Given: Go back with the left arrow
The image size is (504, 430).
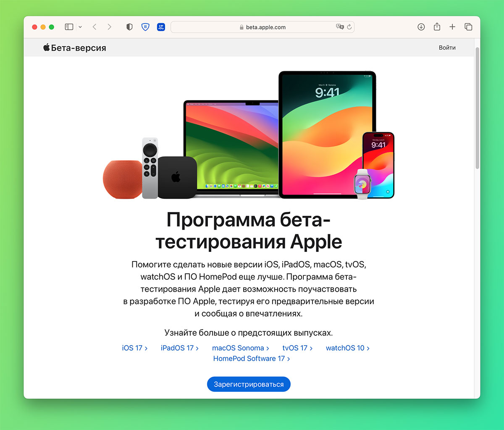Looking at the screenshot, I should point(94,27).
